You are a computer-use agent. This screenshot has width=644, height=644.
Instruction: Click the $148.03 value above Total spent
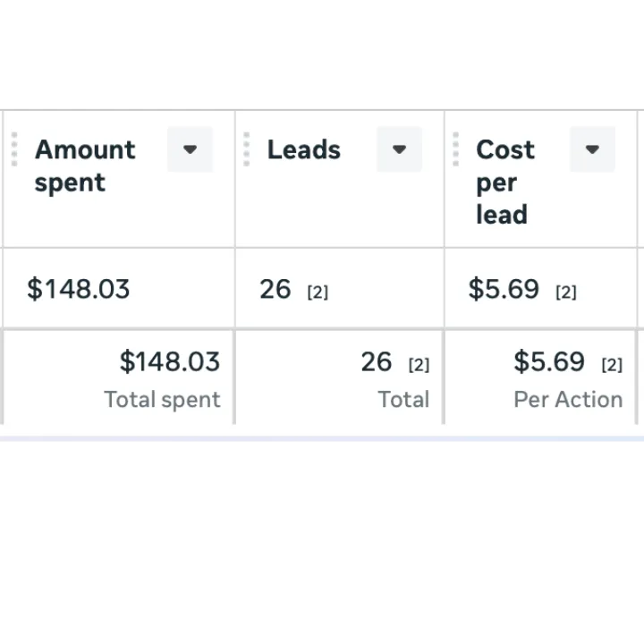pos(169,361)
